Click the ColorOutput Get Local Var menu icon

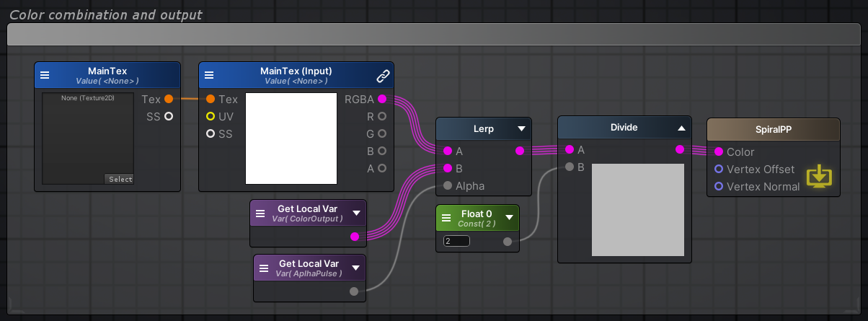260,214
